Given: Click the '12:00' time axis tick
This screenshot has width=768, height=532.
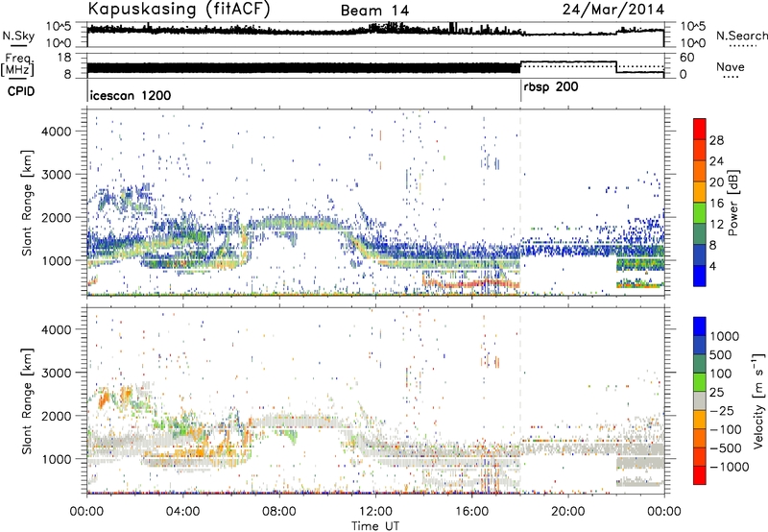Looking at the screenshot, I should coord(375,512).
